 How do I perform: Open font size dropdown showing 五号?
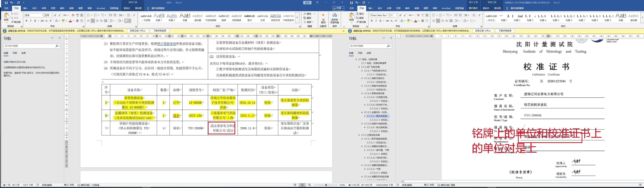[51, 15]
